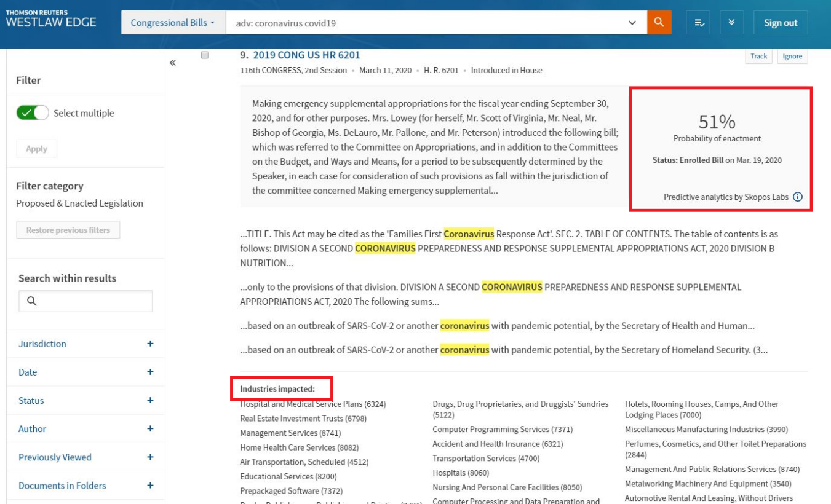Screen dimensions: 831x504
Task: Collapse the filter sidebar with double-arrow icon
Action: (x=173, y=63)
